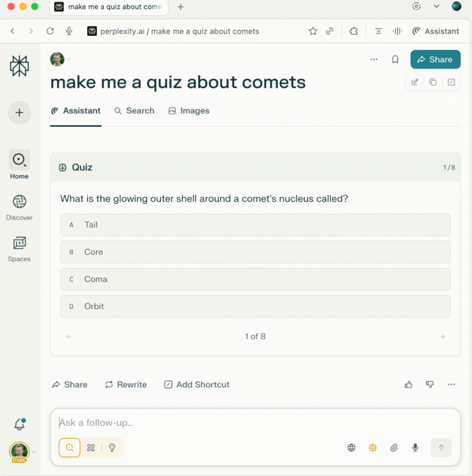The width and height of the screenshot is (472, 476).
Task: Bookmark this thread with bookmark icon
Action: (x=395, y=59)
